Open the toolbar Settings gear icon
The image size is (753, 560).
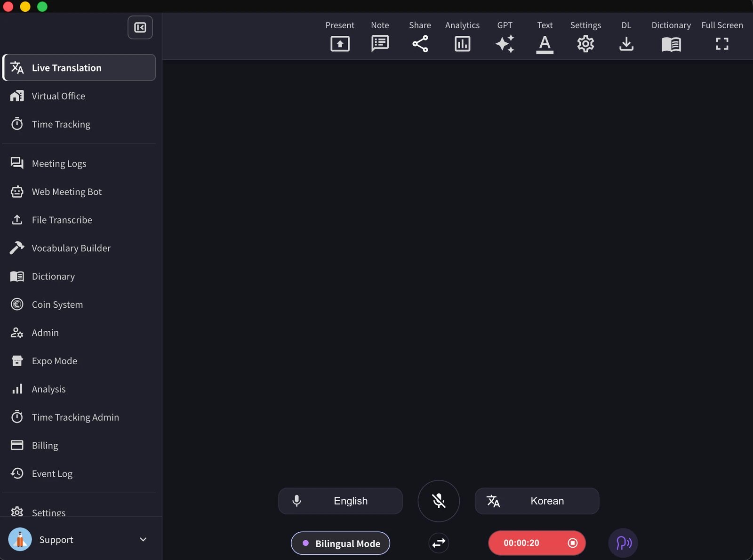click(x=585, y=44)
